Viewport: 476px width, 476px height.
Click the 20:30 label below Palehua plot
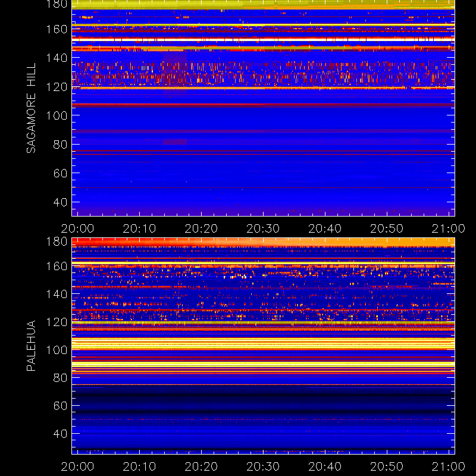pos(263,466)
